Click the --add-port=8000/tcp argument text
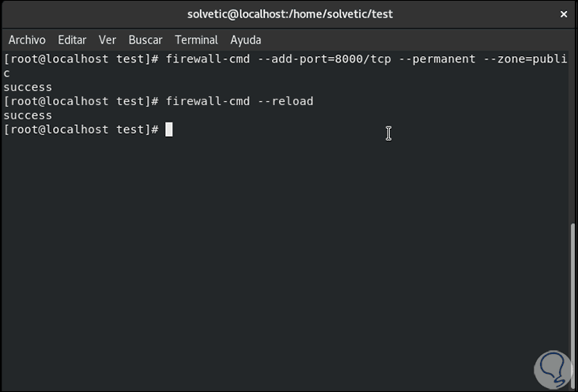 click(x=322, y=59)
